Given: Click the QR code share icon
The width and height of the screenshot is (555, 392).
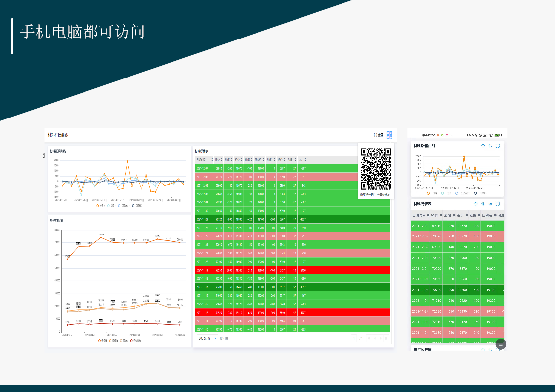Looking at the screenshot, I should coord(389,135).
